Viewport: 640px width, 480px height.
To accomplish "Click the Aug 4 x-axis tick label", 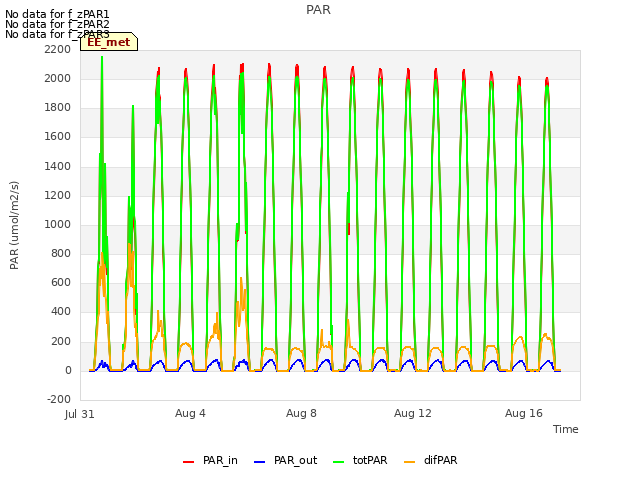I will click(x=190, y=413).
